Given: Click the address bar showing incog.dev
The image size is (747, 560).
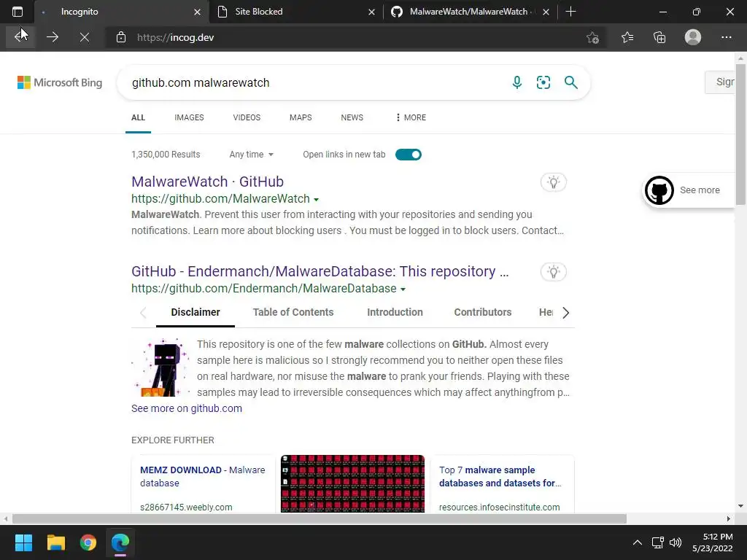Looking at the screenshot, I should click(352, 37).
